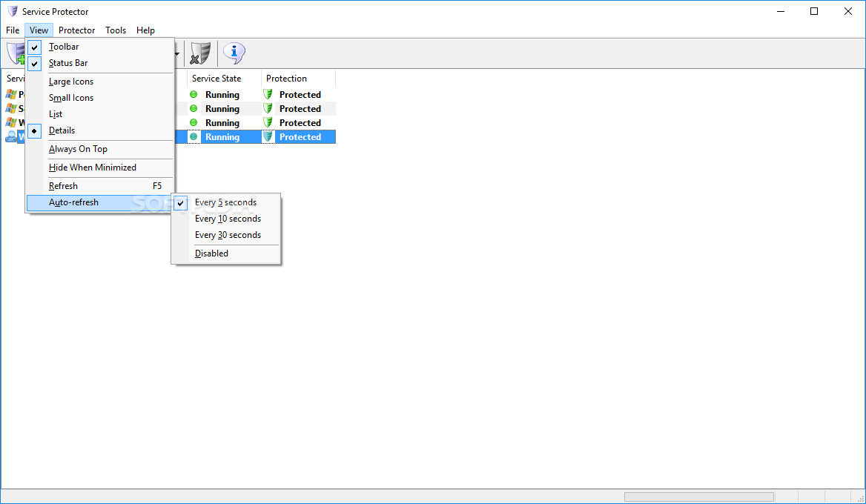Click the Running text in the P service row

pos(222,95)
